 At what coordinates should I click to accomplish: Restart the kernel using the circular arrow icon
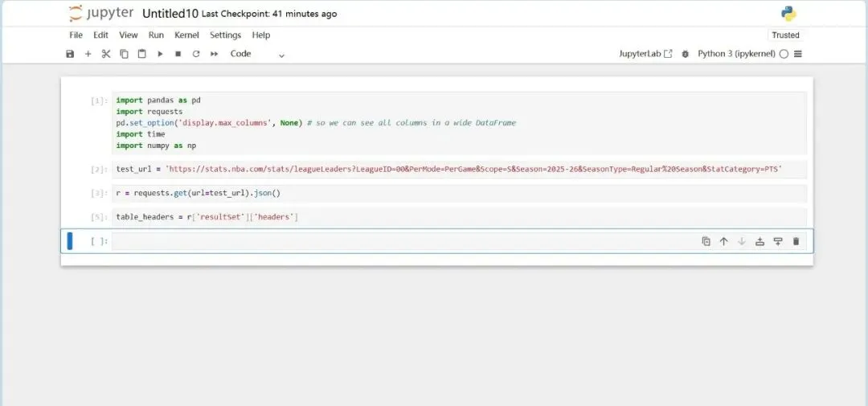tap(195, 54)
